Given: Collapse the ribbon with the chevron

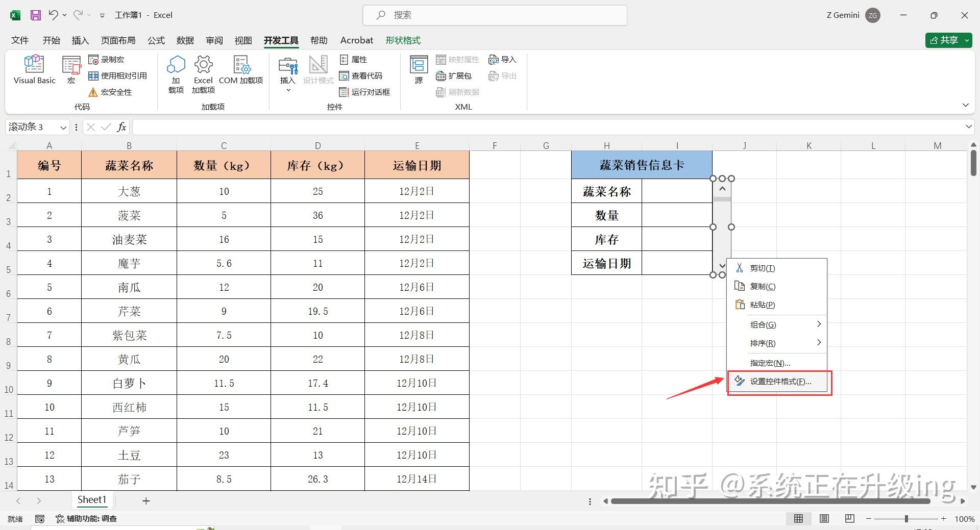Looking at the screenshot, I should 965,105.
